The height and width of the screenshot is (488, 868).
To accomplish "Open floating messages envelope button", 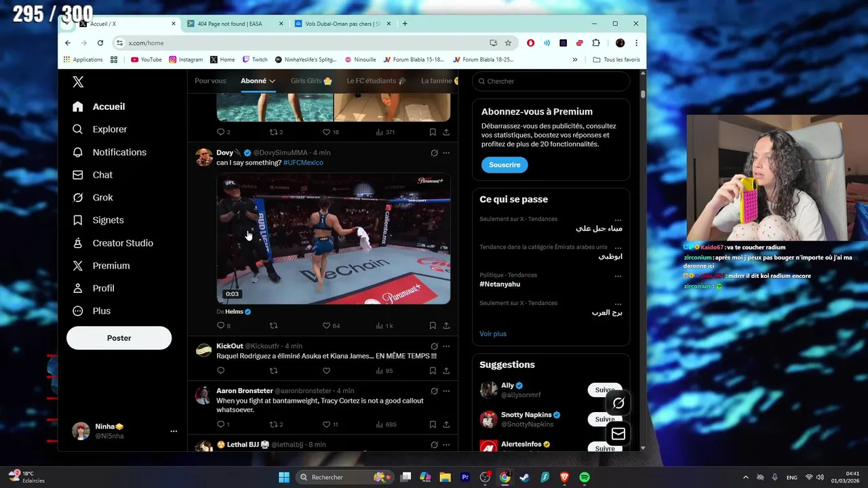I will (618, 434).
